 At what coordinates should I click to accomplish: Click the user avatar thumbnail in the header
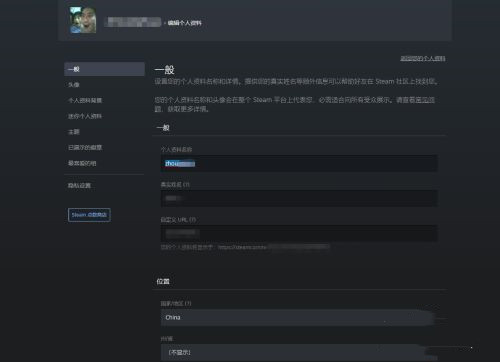[x=83, y=20]
